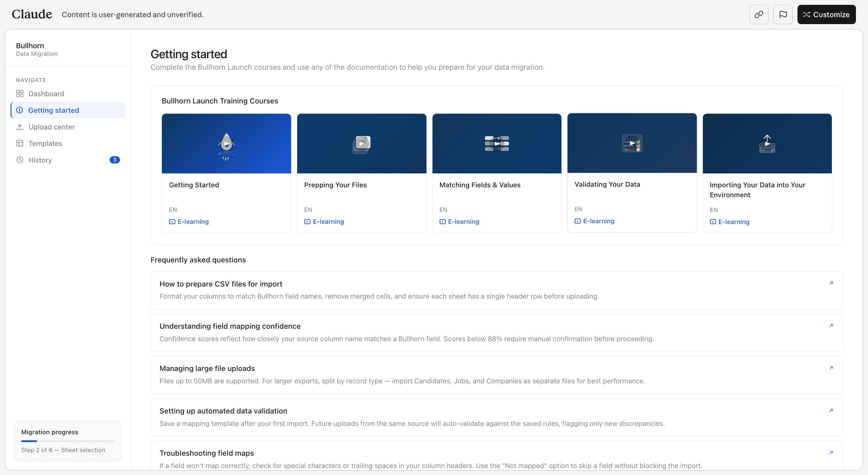
Task: Open the Validating Your Data thumbnail
Action: tap(632, 143)
